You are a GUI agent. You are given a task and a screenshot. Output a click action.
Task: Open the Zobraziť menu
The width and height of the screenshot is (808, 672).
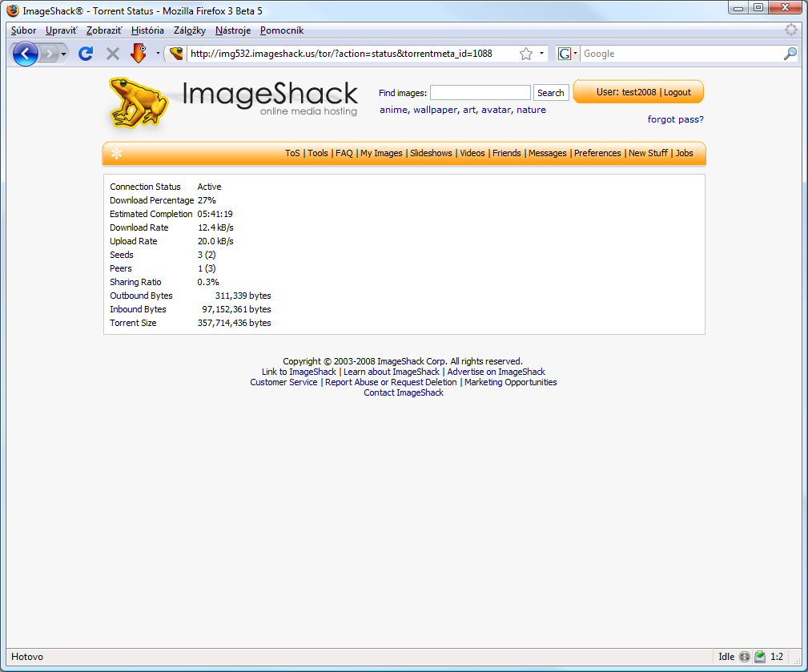pos(104,30)
